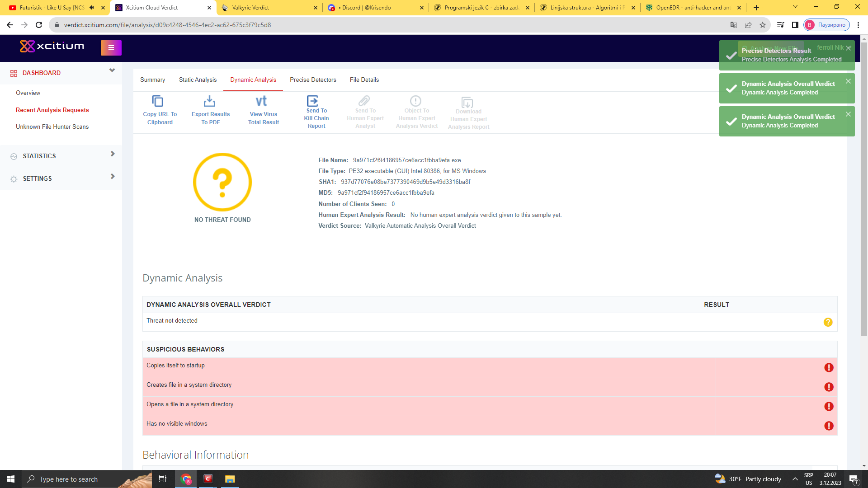Switch to the Static Analysis tab
Viewport: 868px width, 488px height.
(x=198, y=80)
